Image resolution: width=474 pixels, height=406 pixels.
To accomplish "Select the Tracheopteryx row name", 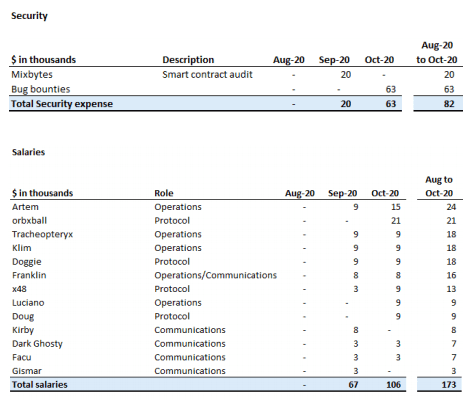I will [42, 234].
